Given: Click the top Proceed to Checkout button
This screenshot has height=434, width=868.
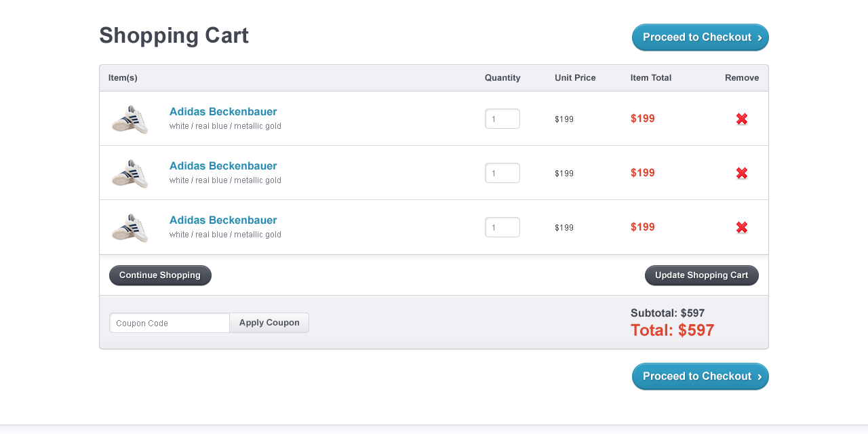Looking at the screenshot, I should tap(700, 37).
